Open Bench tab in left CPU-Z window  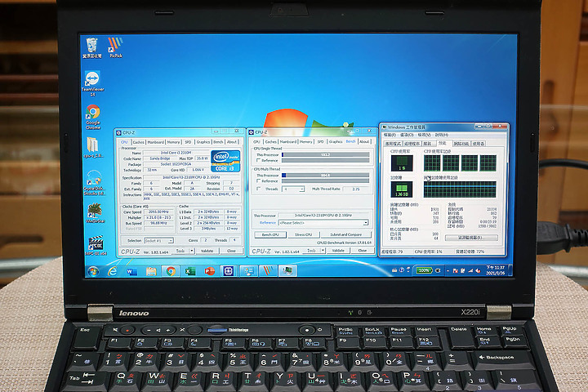click(218, 142)
